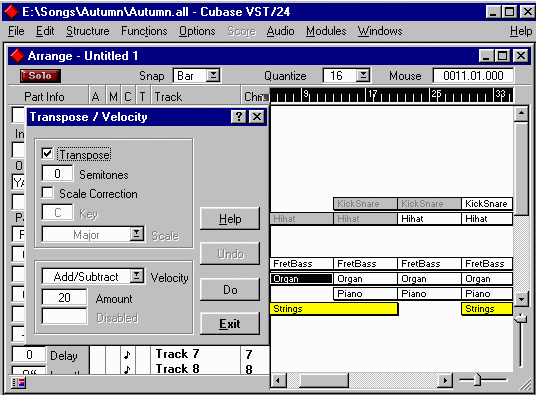
Task: Adjust the horizontal zoom slider
Action: pos(477,379)
